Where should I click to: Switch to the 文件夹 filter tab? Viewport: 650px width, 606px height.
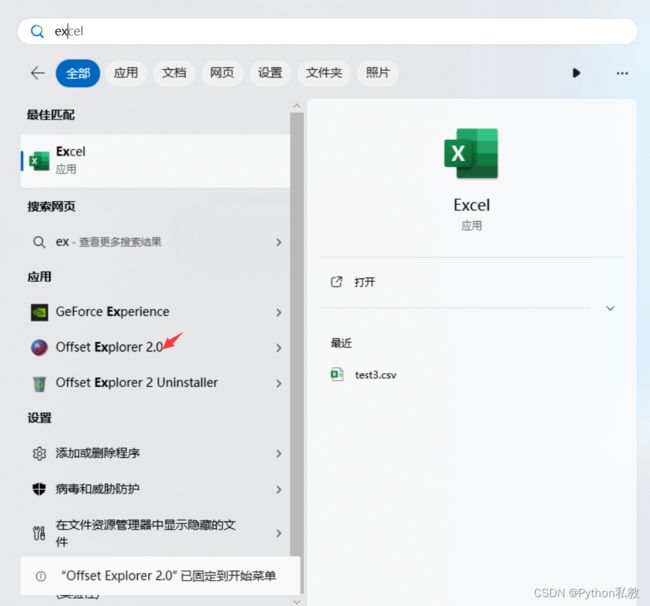point(324,73)
